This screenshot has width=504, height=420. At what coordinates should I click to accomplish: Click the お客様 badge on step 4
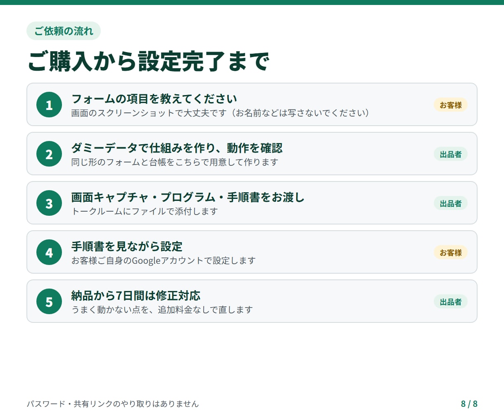450,253
